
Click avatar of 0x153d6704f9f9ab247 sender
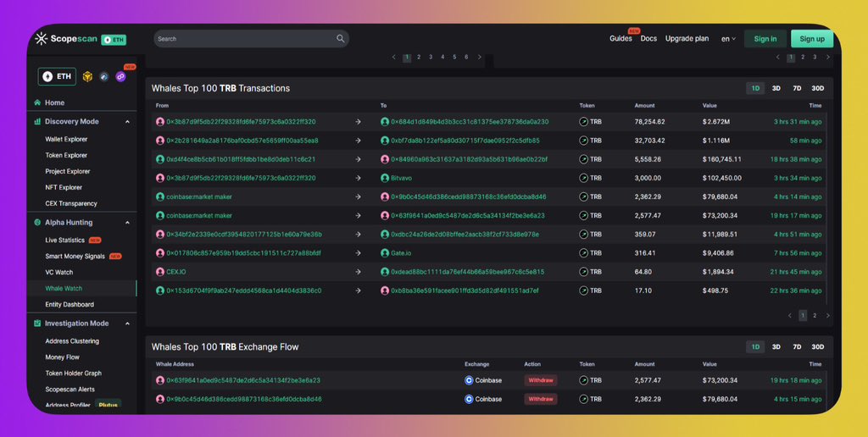tap(160, 290)
